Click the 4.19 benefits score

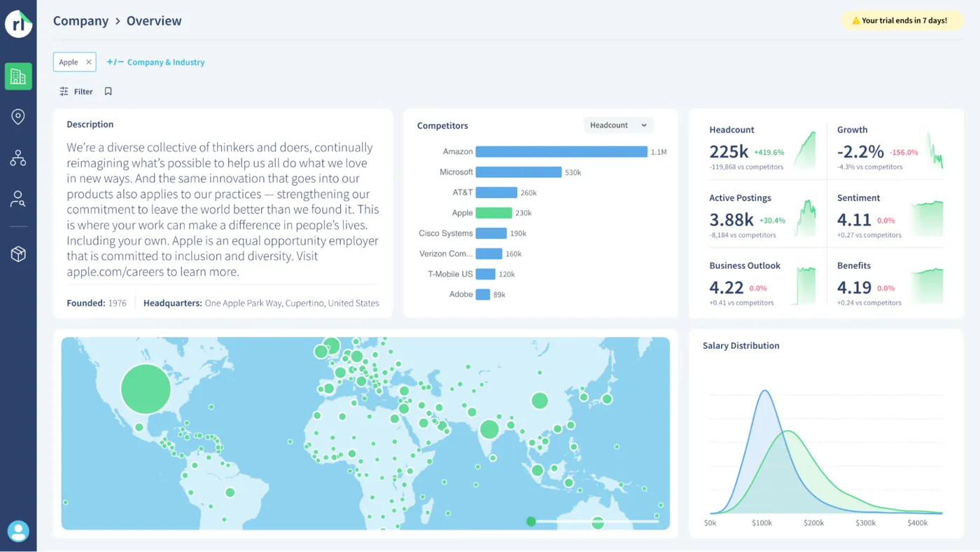tap(854, 287)
